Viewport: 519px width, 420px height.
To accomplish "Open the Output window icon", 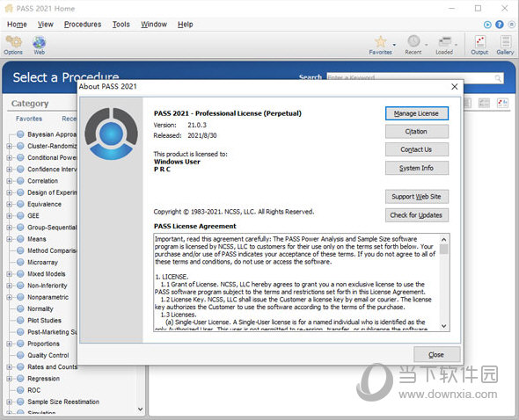I will click(479, 45).
